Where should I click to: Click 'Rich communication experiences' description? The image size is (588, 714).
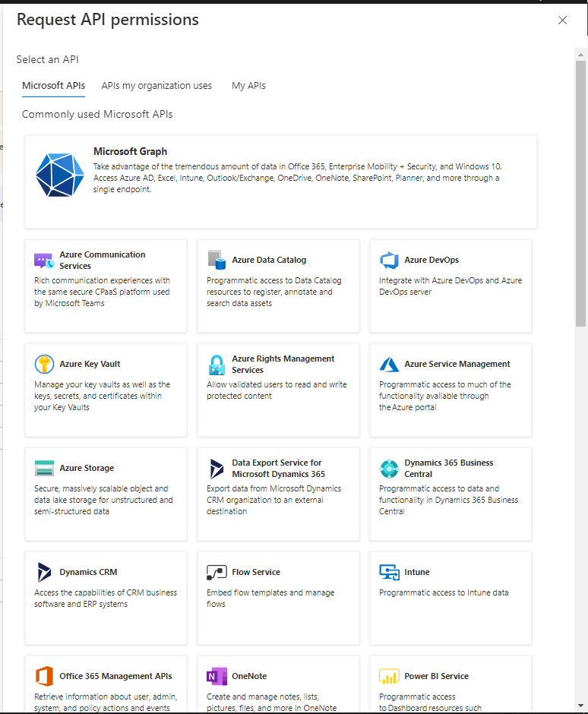click(102, 292)
